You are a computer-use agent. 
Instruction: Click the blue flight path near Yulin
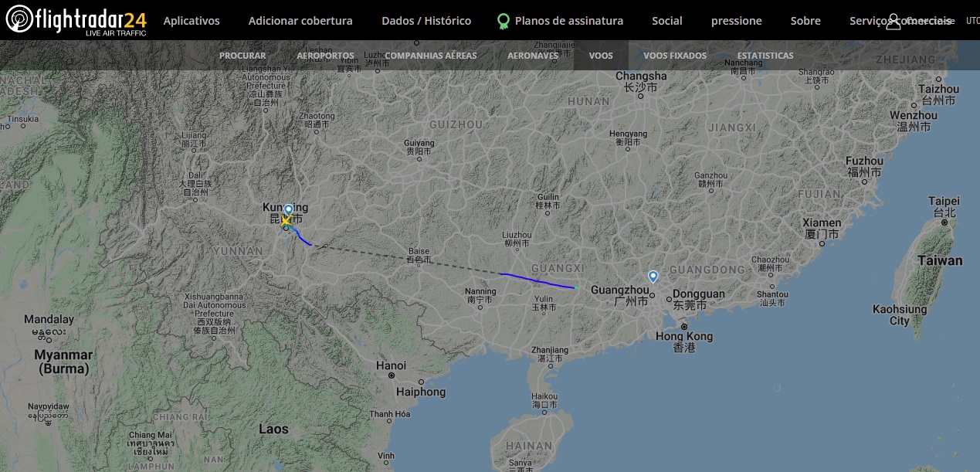[x=538, y=281]
